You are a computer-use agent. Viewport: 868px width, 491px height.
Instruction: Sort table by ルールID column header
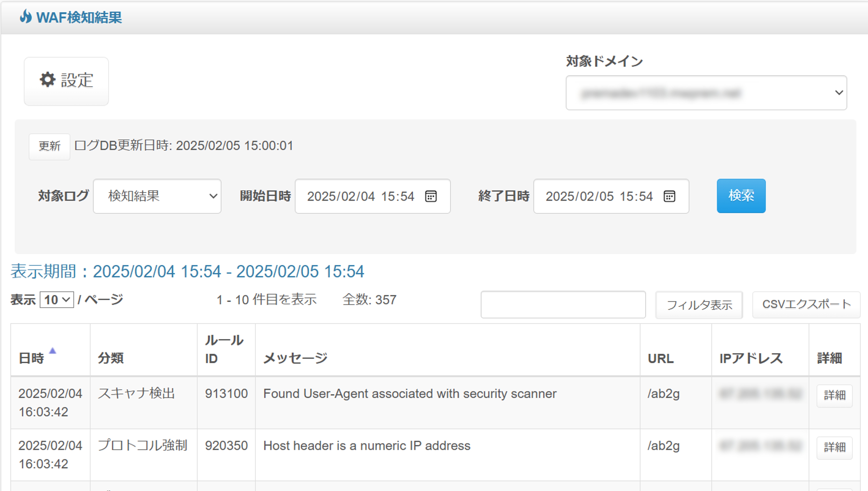(226, 349)
